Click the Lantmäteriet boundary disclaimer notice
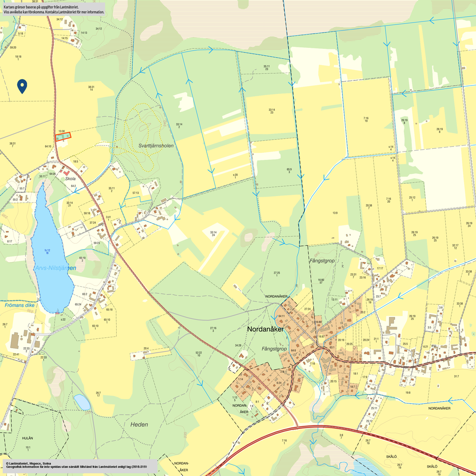476x476 pixels. (53, 10)
